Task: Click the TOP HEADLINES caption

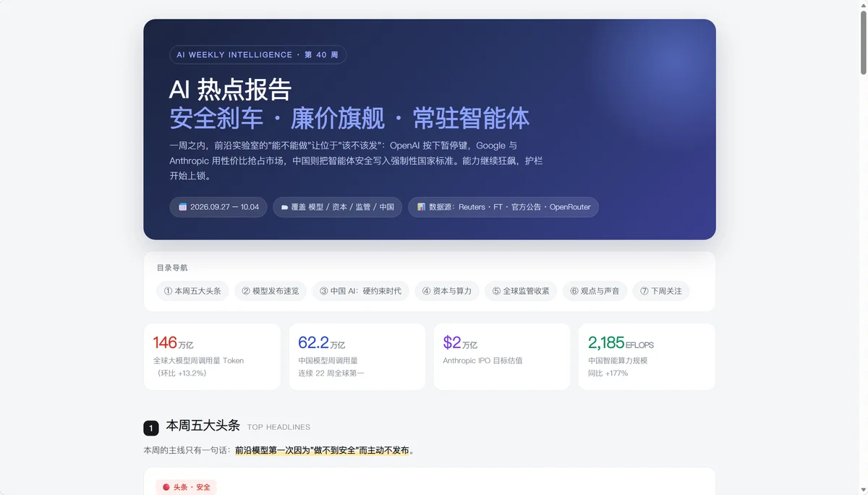Action: click(x=278, y=428)
